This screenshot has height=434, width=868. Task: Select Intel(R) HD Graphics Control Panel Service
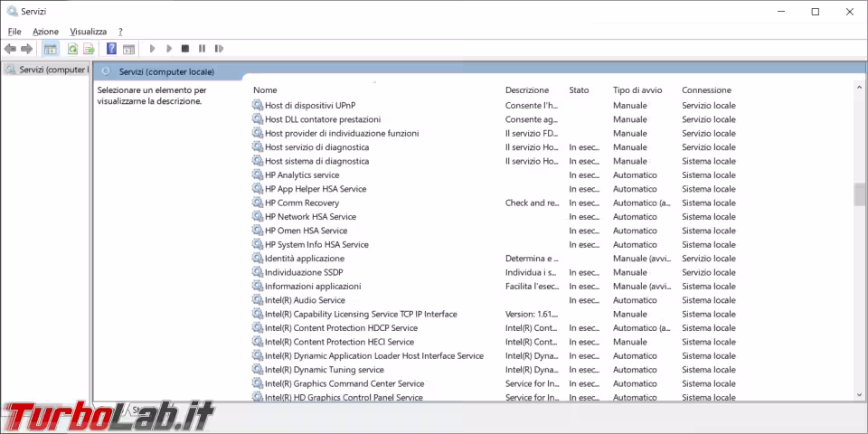pyautogui.click(x=344, y=398)
